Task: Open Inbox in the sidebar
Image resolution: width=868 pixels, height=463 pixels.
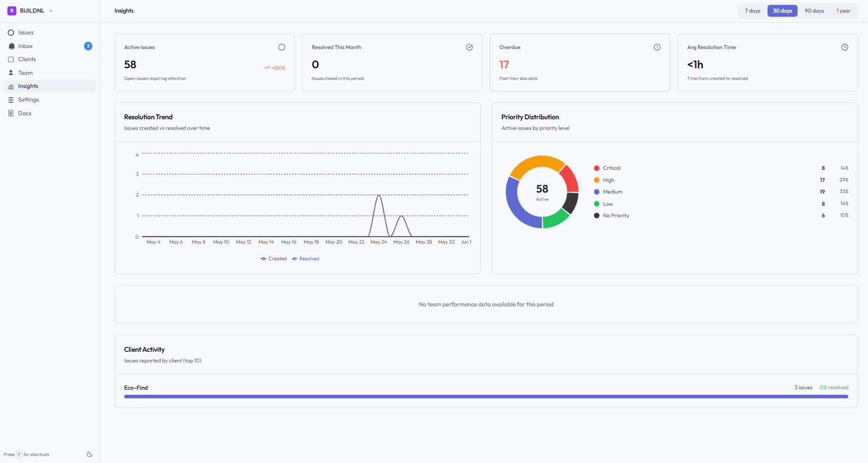Action: [x=49, y=46]
